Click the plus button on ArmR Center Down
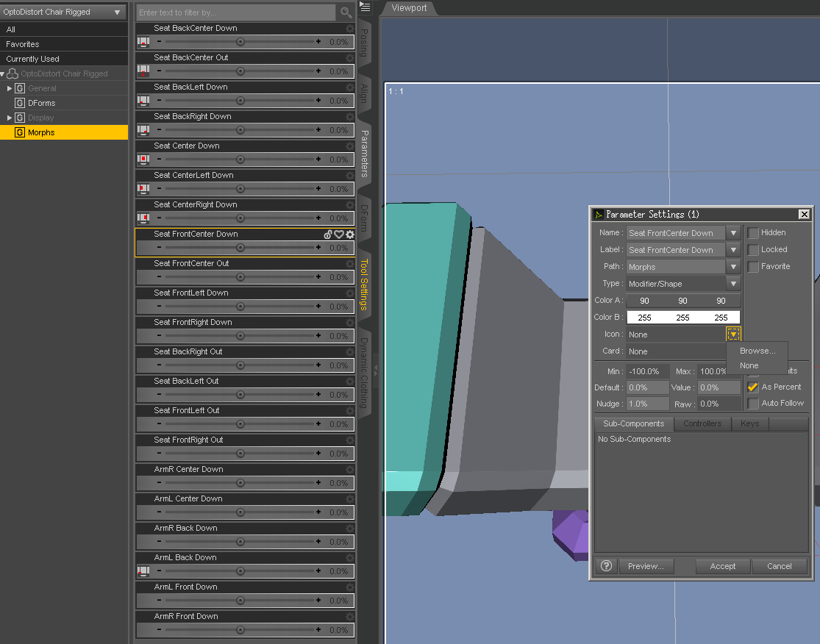 pos(318,482)
